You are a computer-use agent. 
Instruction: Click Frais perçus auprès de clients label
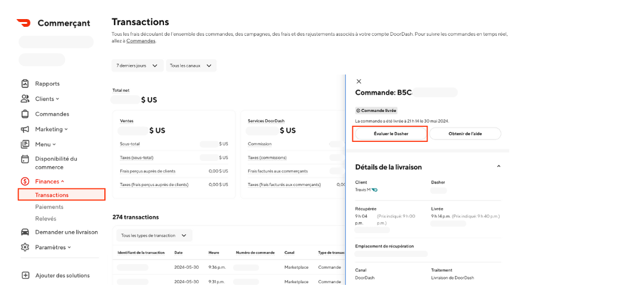click(x=148, y=171)
